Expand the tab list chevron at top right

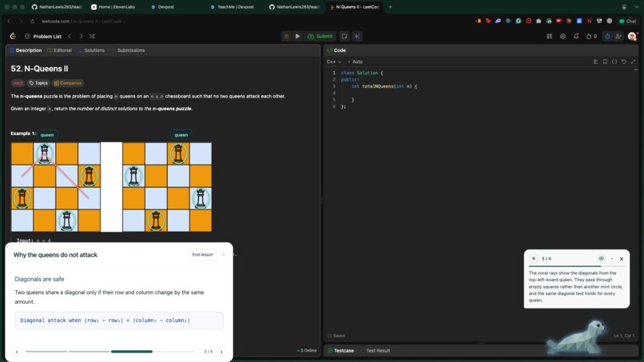coord(636,7)
